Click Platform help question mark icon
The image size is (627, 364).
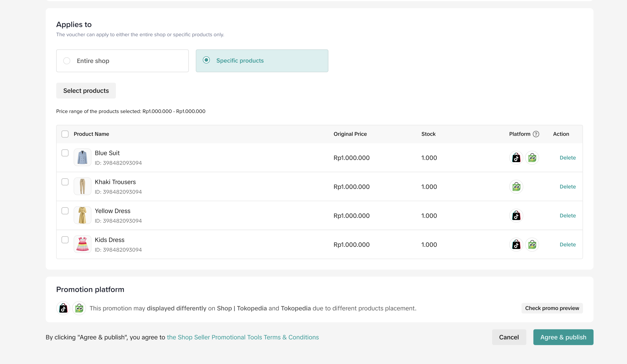(x=536, y=134)
